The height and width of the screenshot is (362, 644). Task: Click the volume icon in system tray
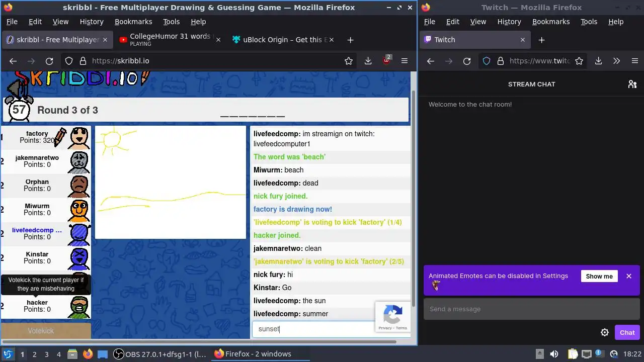click(554, 354)
